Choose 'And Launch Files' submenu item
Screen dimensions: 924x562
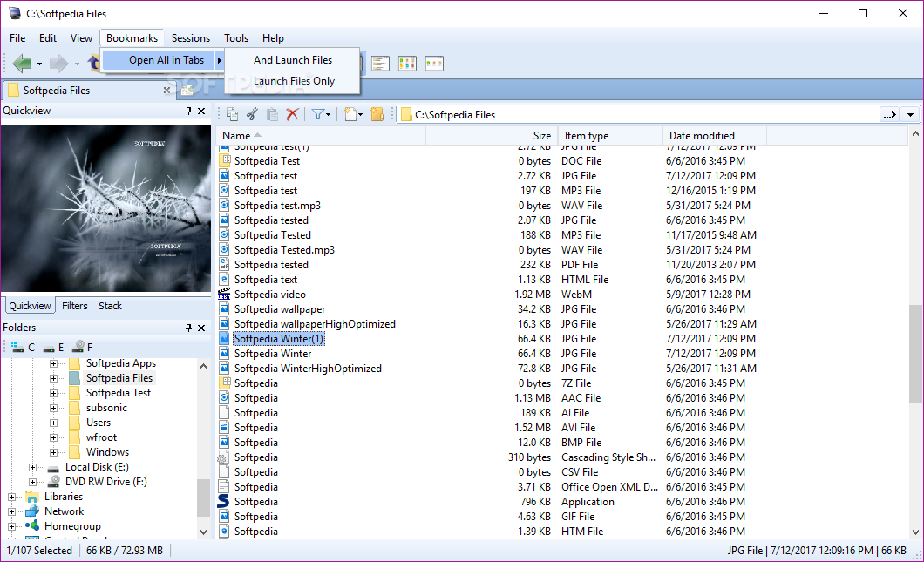[292, 60]
